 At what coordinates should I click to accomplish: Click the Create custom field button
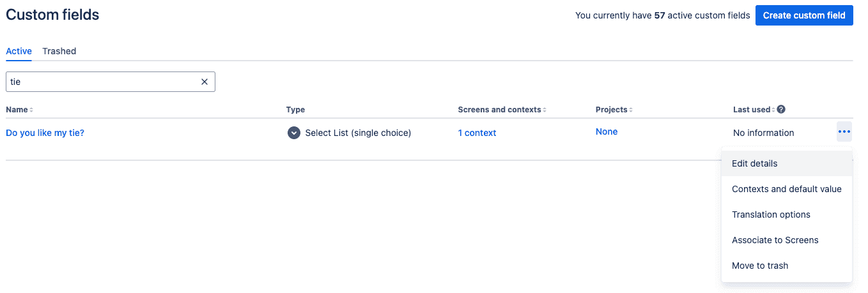tap(804, 15)
